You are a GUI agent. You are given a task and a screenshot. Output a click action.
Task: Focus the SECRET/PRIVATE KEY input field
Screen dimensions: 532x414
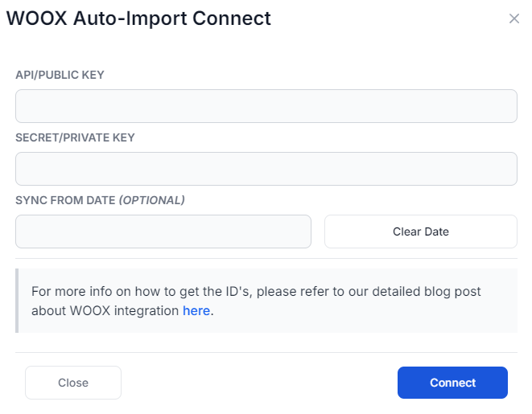(266, 169)
